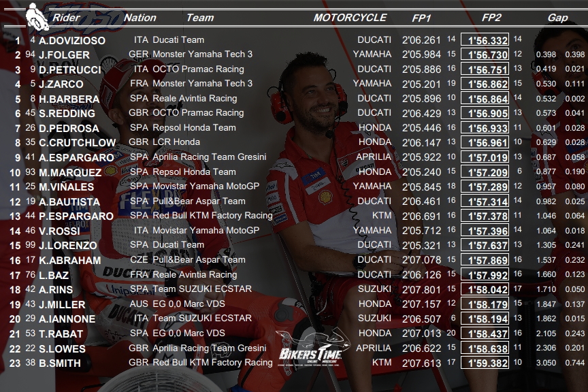Viewport: 588px width, 392px height.
Task: Click the MOTORCYCLE column header
Action: click(x=350, y=18)
